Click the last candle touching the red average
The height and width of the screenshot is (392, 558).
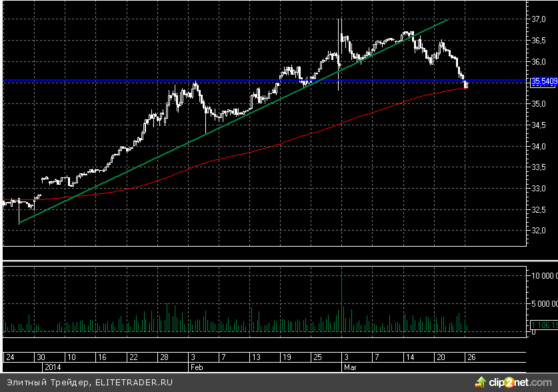466,85
